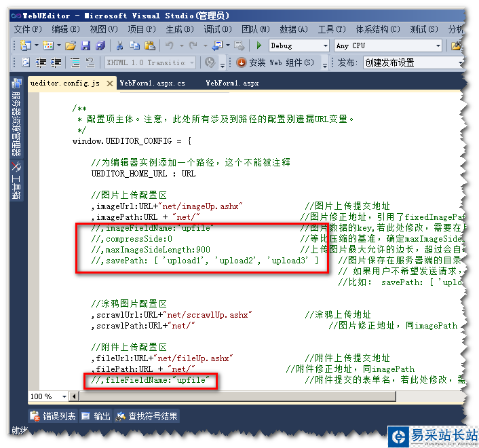Open the 测试(S) menu

click(x=424, y=29)
